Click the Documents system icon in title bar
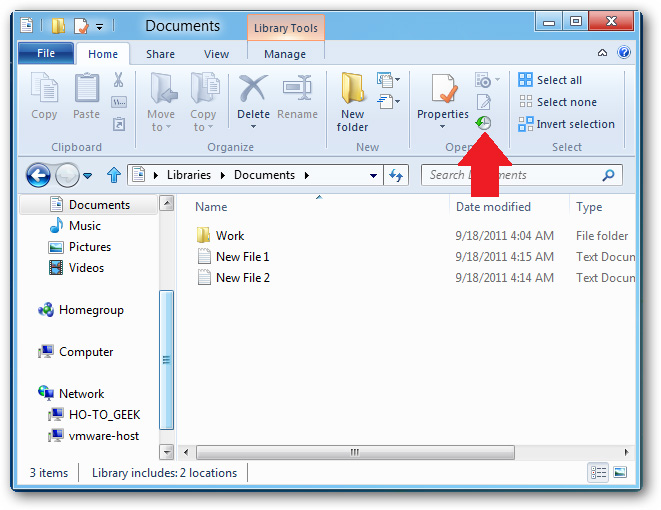 pos(26,25)
